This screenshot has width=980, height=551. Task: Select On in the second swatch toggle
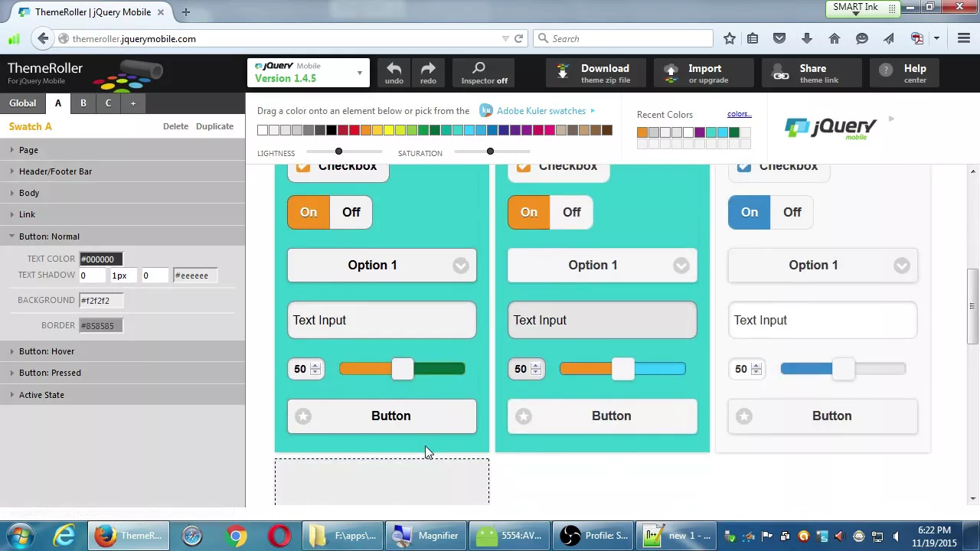(529, 212)
